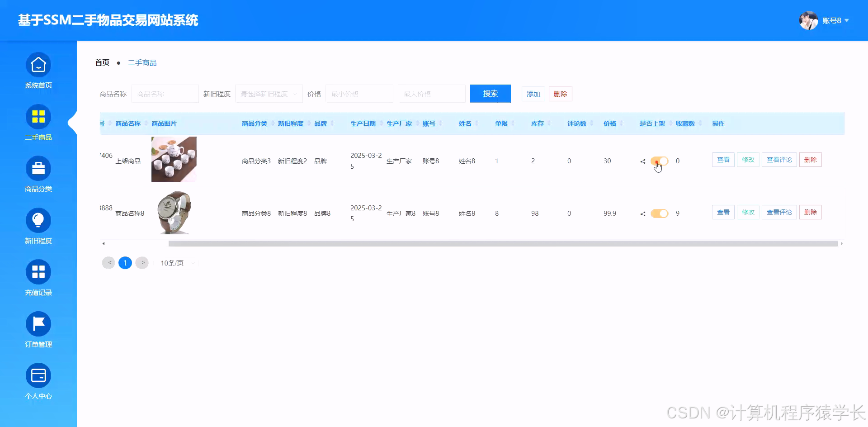Screen dimensions: 868x427
Task: Click 添加 to add a product
Action: coord(533,94)
